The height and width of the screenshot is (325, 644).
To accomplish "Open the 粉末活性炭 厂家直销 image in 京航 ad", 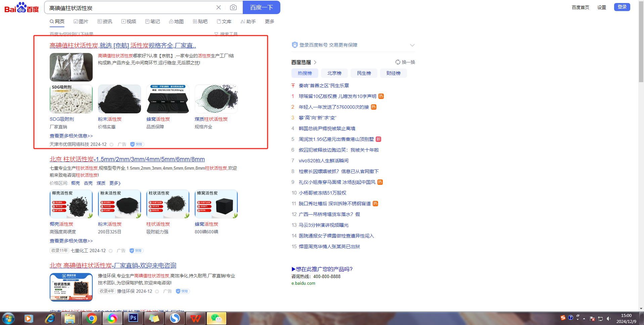I will coord(120,99).
